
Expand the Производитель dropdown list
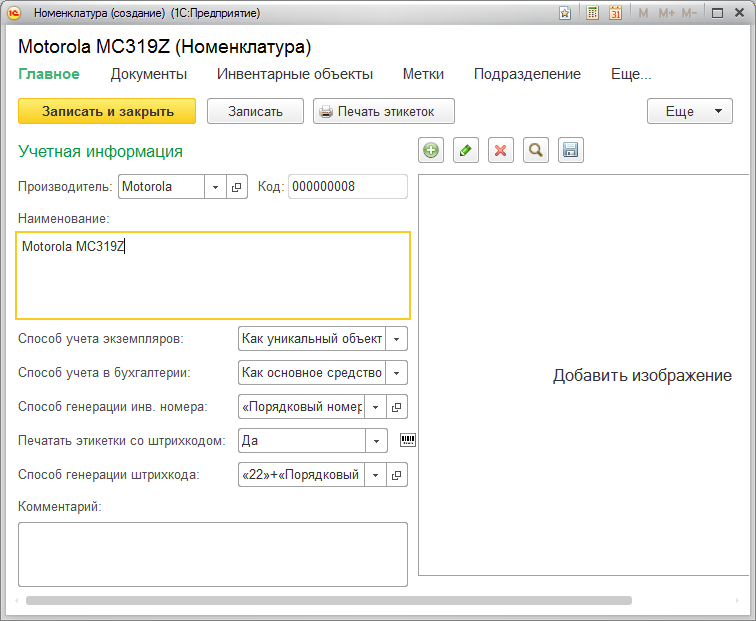[x=216, y=187]
